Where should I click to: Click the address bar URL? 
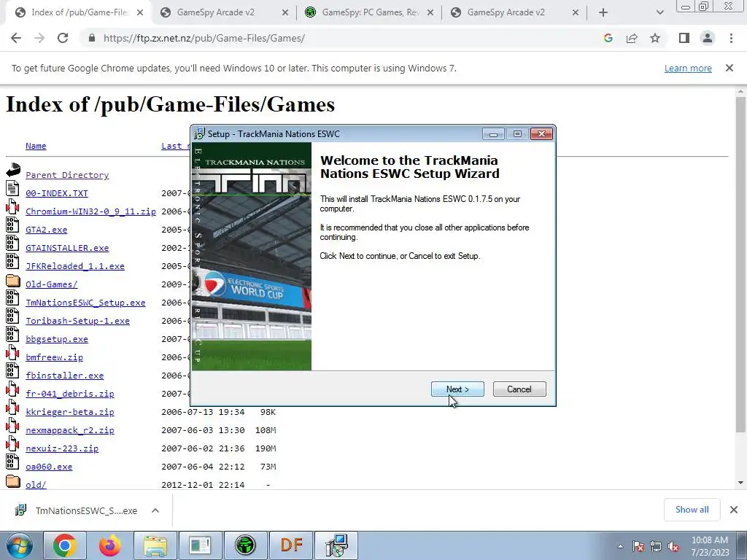(x=204, y=38)
